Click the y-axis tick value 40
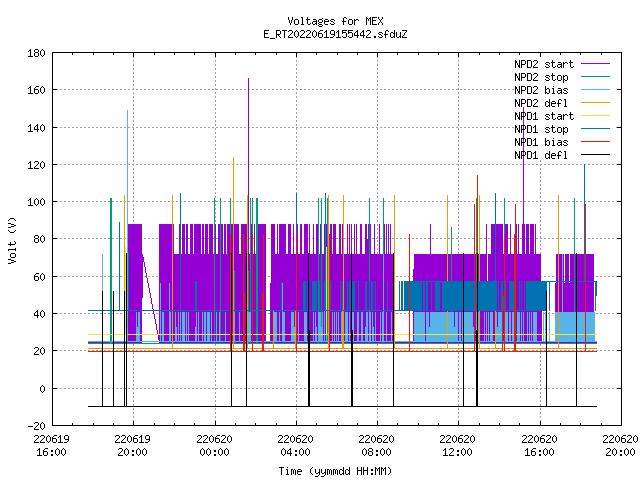Image resolution: width=640 pixels, height=480 pixels. click(39, 314)
